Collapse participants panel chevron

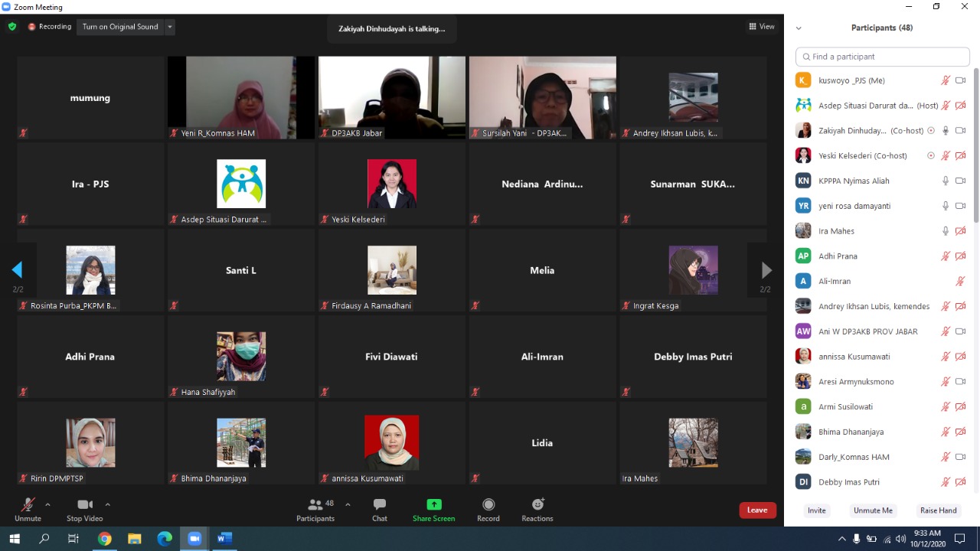tap(799, 28)
